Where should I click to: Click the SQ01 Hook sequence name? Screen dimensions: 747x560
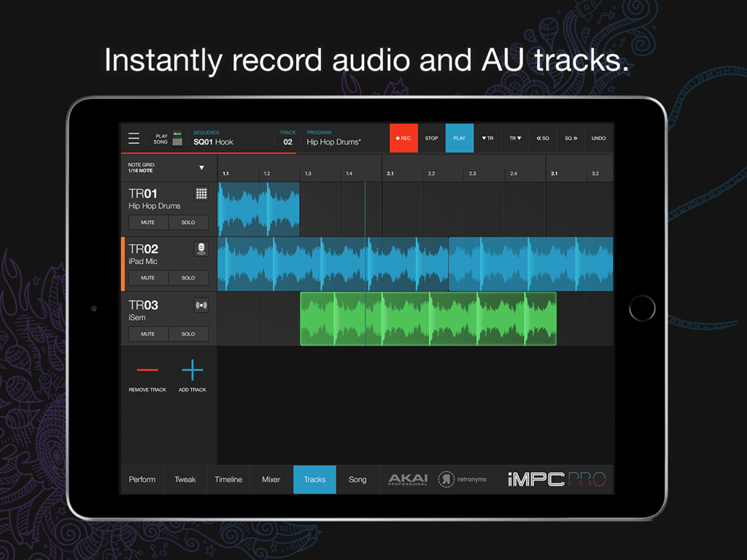[x=212, y=141]
